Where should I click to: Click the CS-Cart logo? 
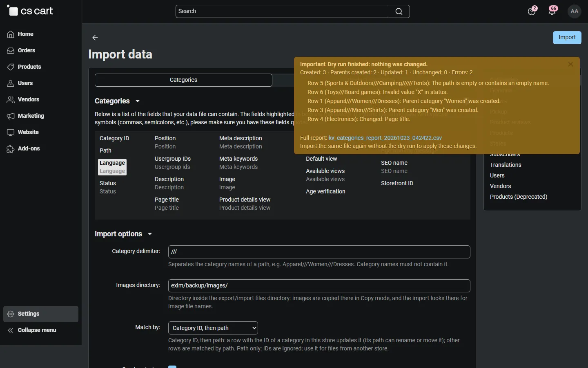coord(30,11)
